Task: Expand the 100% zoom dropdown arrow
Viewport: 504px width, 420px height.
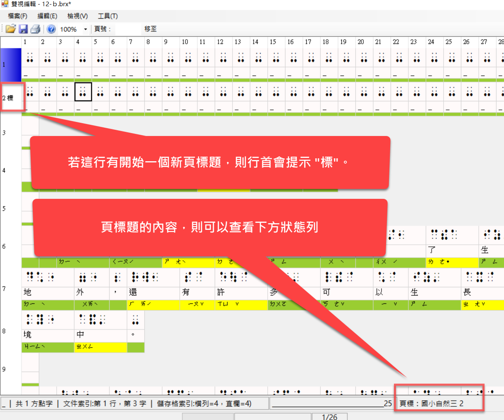Action: click(86, 29)
